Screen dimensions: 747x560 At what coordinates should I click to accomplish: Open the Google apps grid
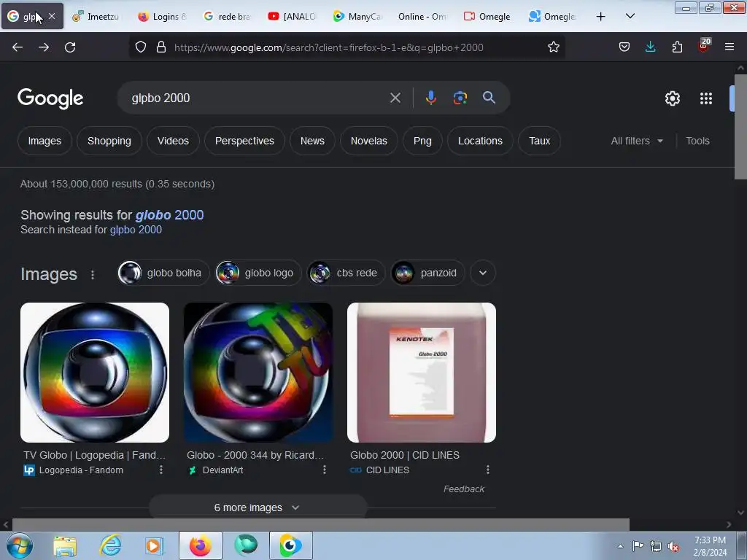point(705,98)
